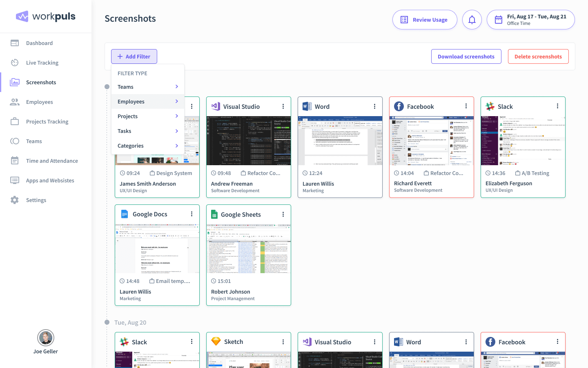The image size is (588, 368).
Task: Click the Projects Tracking briefcase icon
Action: [x=14, y=121]
